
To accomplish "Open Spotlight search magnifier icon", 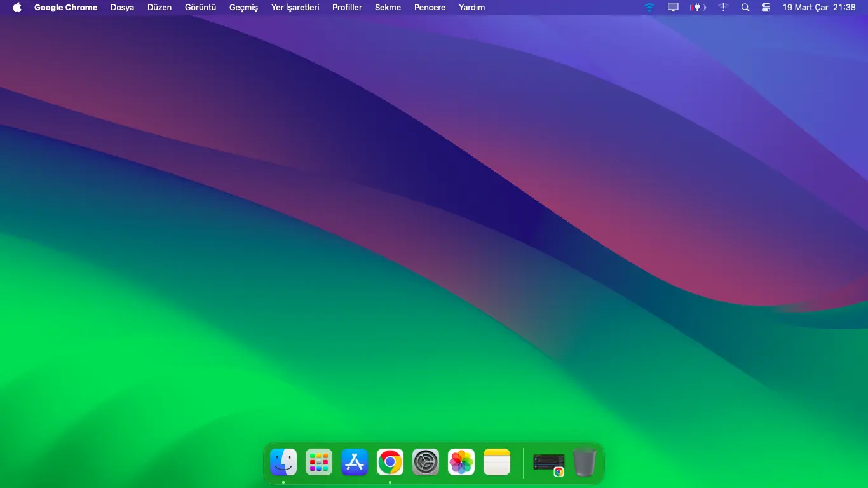I will [745, 8].
